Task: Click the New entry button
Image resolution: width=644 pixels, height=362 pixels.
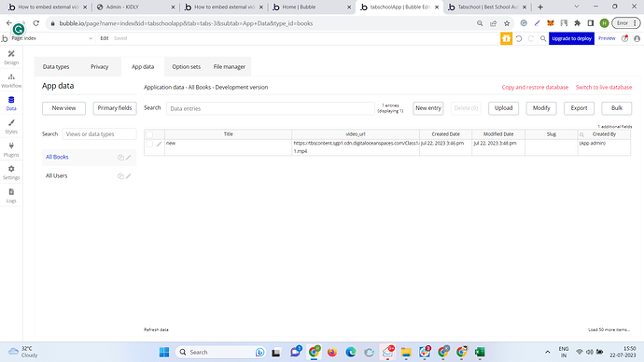Action: click(428, 108)
